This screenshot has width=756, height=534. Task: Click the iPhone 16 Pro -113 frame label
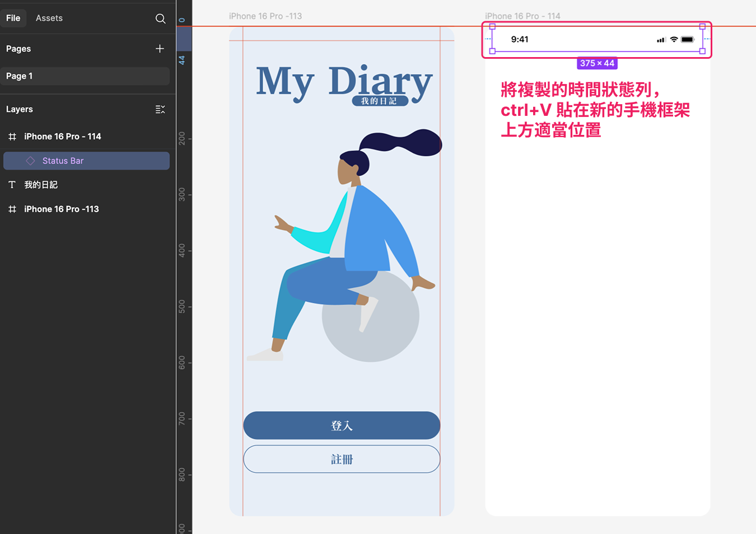[x=265, y=16]
